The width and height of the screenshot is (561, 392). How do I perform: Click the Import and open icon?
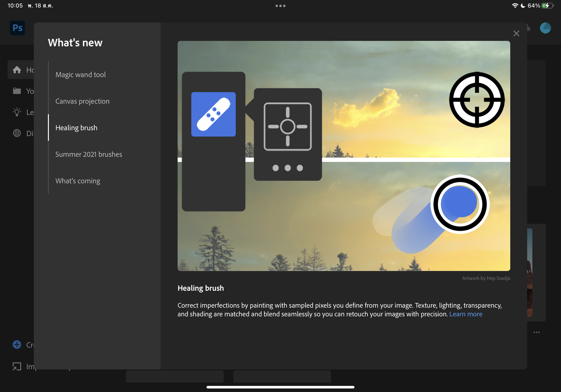point(17,366)
